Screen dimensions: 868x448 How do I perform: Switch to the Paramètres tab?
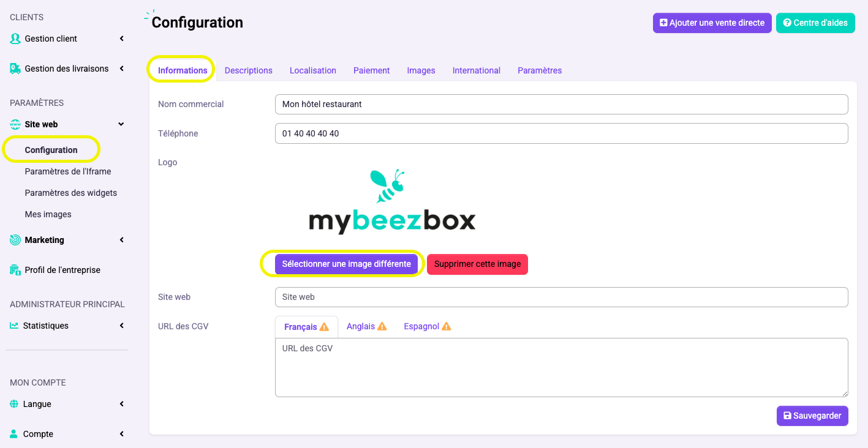(540, 70)
